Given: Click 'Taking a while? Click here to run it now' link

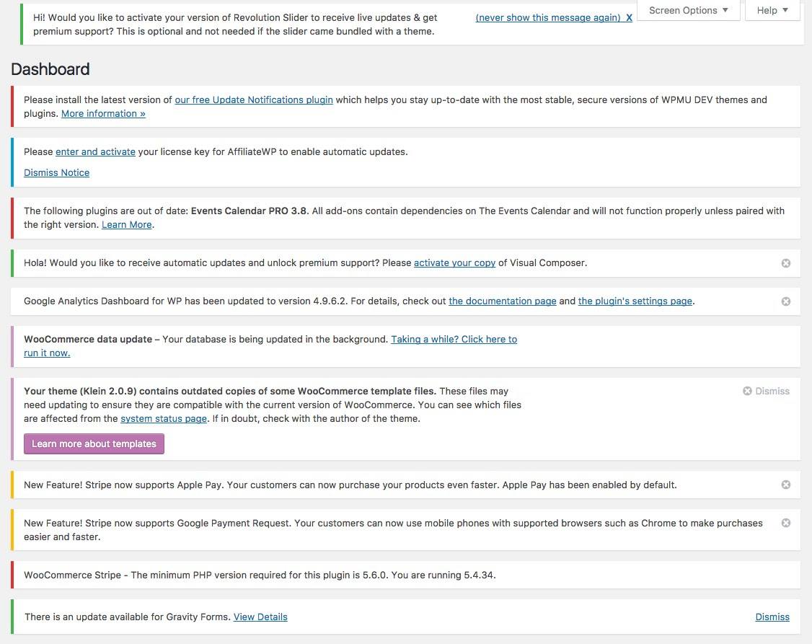Looking at the screenshot, I should tap(454, 339).
